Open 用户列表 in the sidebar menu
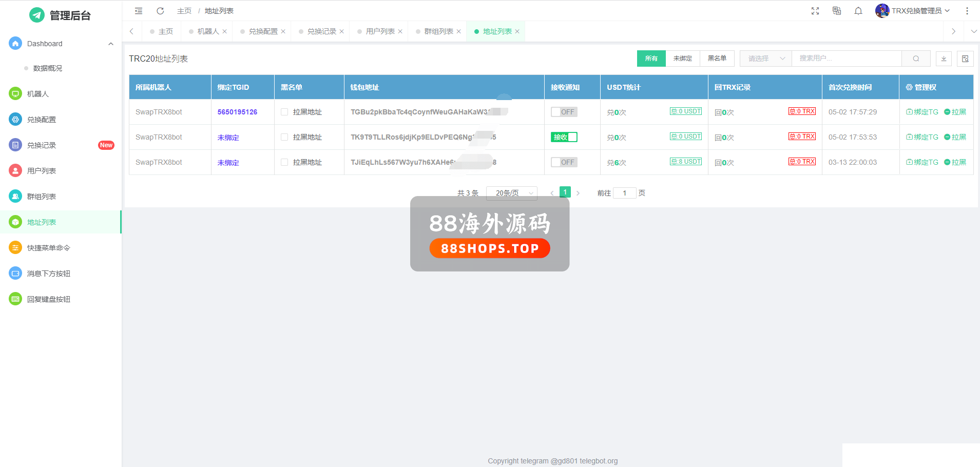The width and height of the screenshot is (980, 467). point(42,171)
